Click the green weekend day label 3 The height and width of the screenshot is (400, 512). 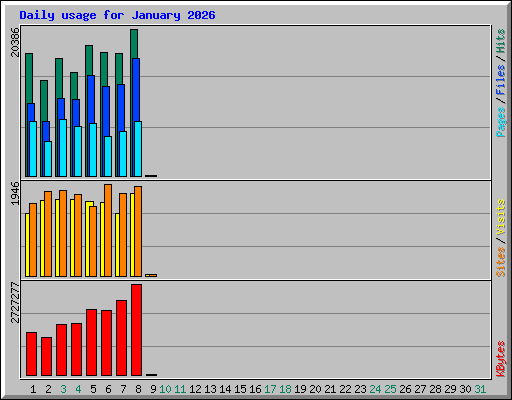point(63,389)
